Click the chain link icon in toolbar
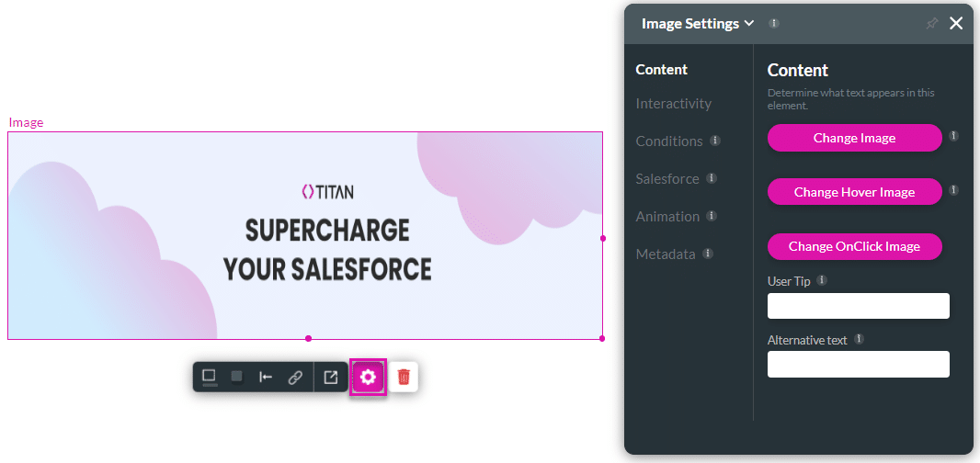 pos(295,377)
